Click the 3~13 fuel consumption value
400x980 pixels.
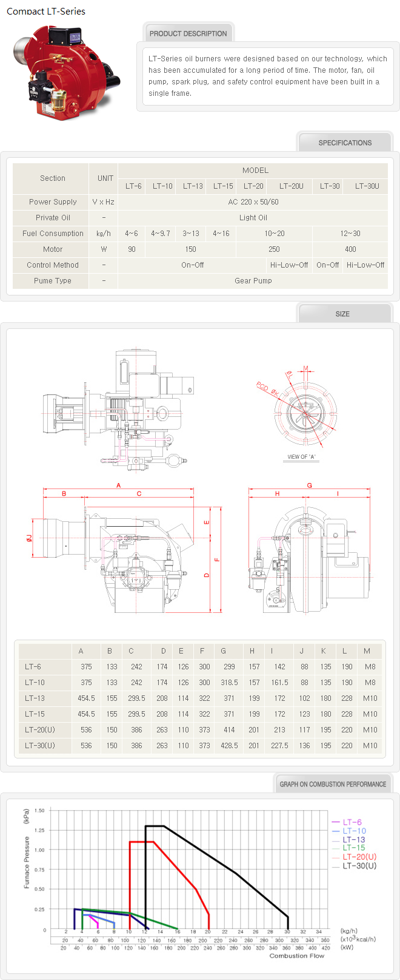pyautogui.click(x=191, y=234)
